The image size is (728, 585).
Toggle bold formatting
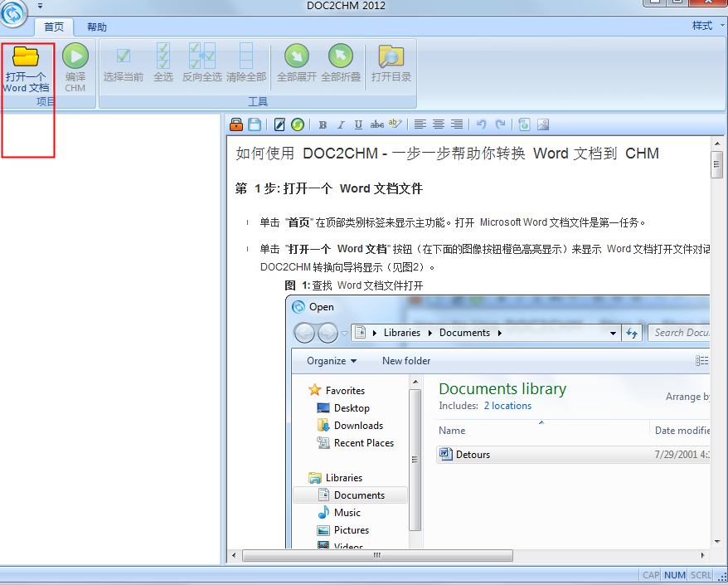click(323, 124)
